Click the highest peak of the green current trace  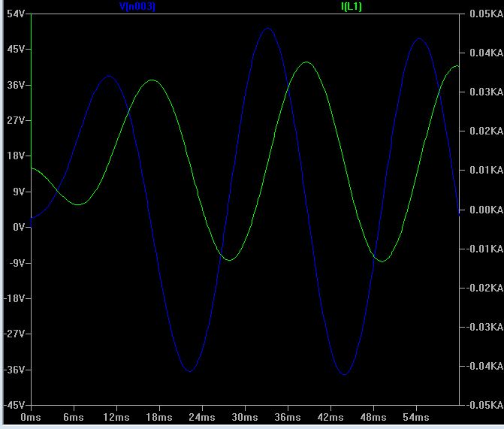[305, 62]
